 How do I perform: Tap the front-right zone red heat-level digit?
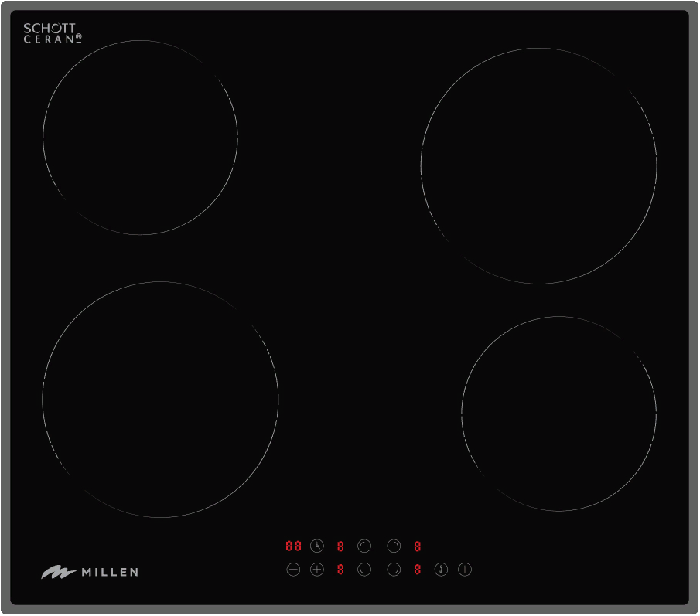[417, 570]
